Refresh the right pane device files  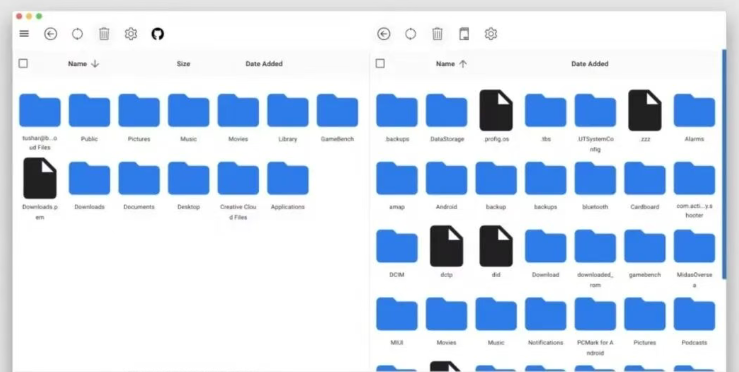coord(411,34)
